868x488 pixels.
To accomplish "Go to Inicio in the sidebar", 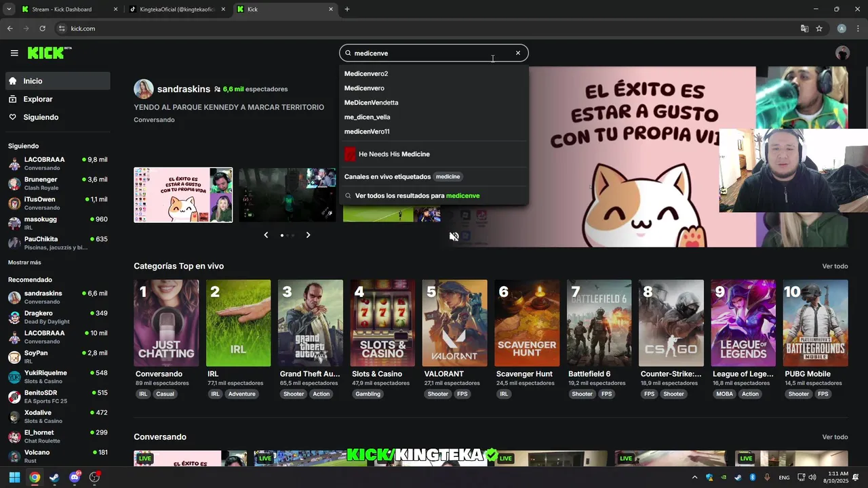I will [x=58, y=81].
